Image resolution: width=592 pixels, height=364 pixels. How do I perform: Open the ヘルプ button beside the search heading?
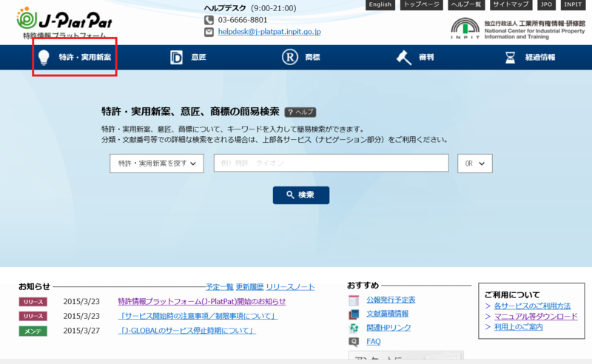pos(300,112)
